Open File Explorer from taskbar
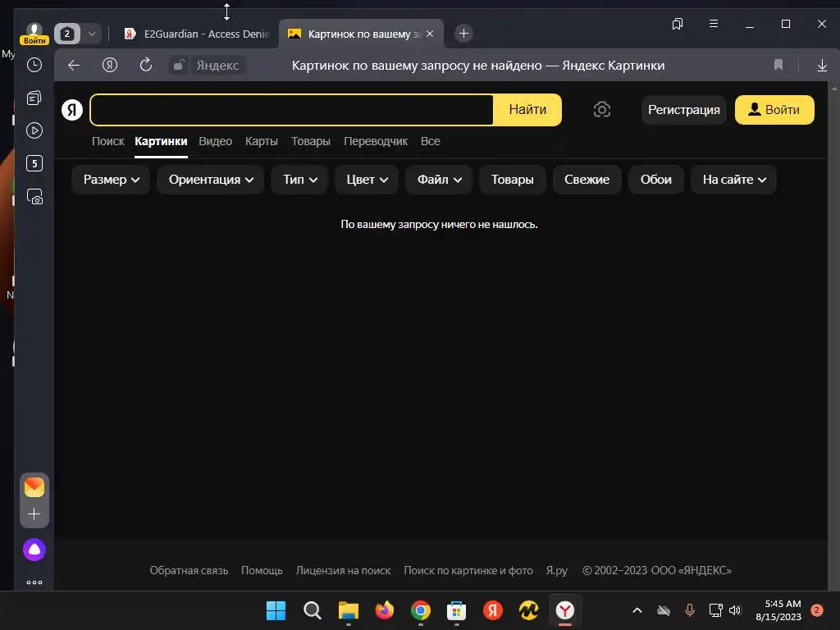 pyautogui.click(x=348, y=610)
